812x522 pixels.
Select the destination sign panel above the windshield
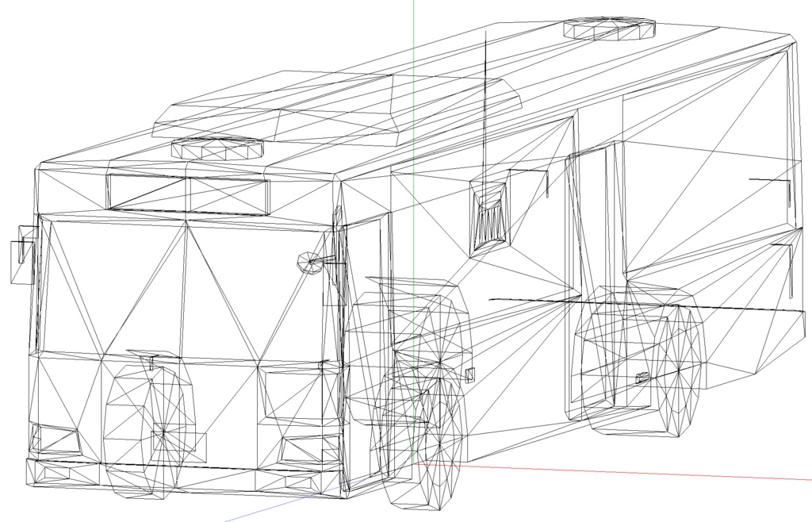click(189, 194)
